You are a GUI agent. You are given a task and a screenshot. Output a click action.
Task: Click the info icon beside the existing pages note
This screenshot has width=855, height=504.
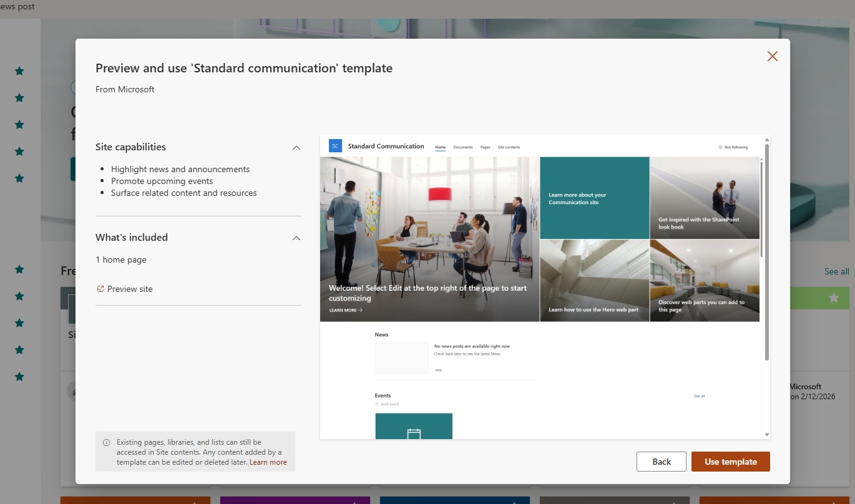tap(106, 442)
